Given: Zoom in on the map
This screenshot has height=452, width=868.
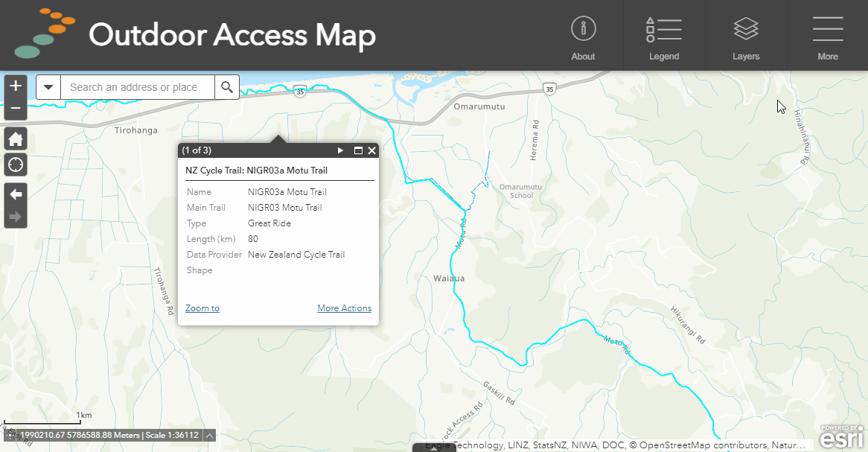Looking at the screenshot, I should coord(16,86).
